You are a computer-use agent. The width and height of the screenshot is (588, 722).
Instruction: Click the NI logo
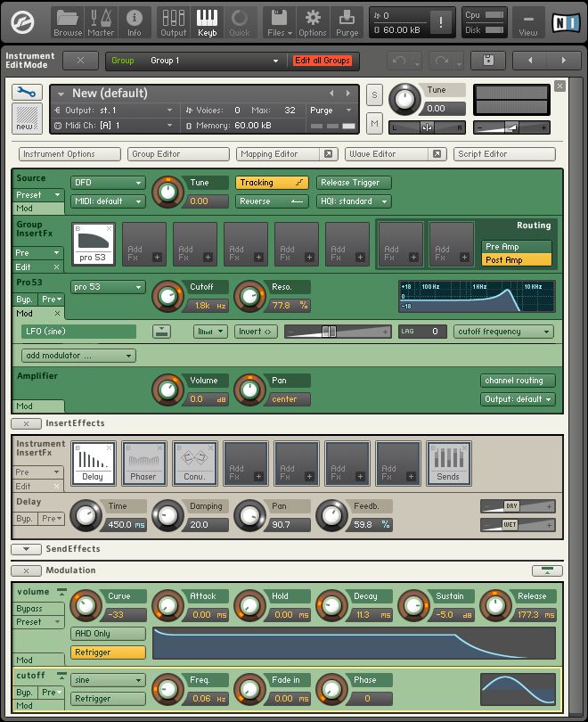565,22
